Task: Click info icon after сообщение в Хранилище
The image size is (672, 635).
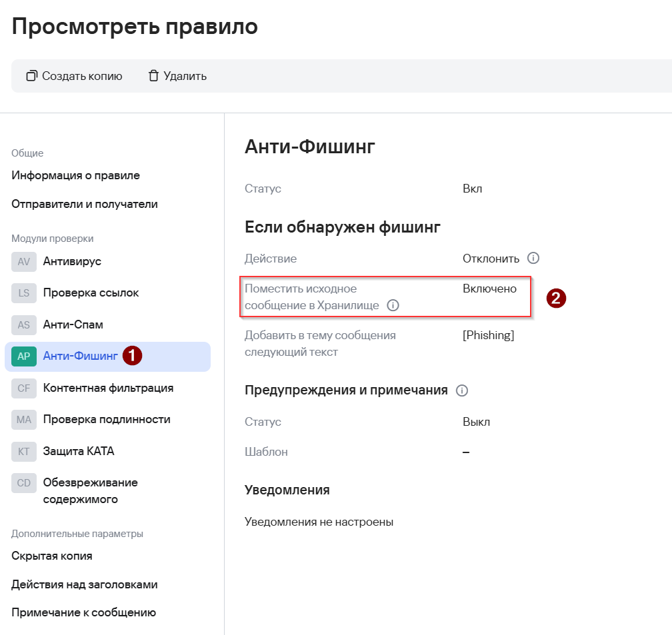Action: [x=393, y=305]
